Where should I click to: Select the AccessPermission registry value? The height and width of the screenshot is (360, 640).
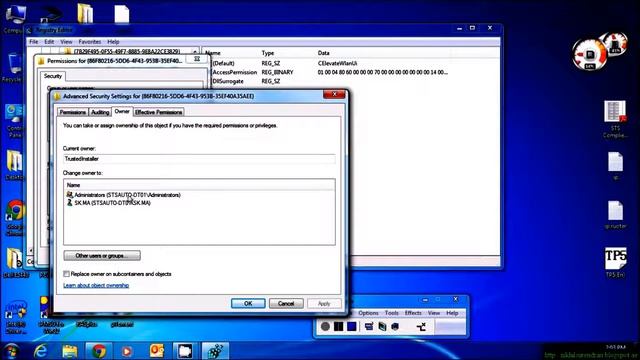235,72
